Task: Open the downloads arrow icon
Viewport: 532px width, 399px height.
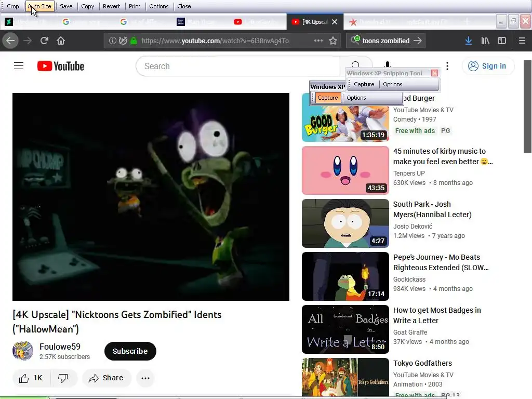Action: [469, 41]
